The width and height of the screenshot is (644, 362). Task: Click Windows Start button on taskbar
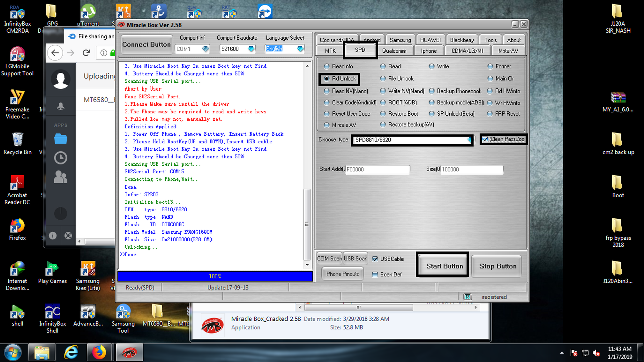[x=12, y=352]
